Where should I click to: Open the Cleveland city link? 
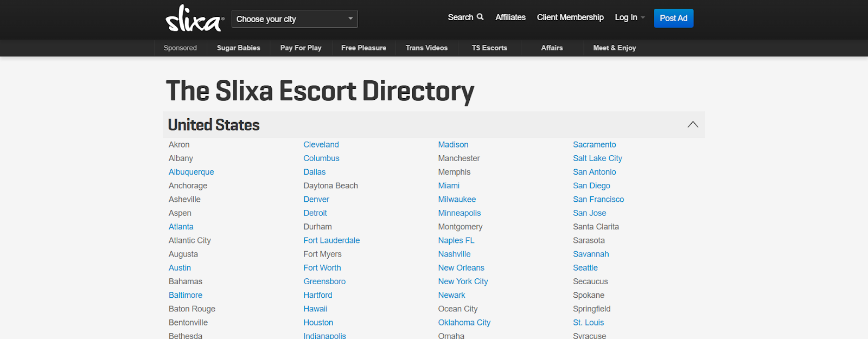(321, 145)
